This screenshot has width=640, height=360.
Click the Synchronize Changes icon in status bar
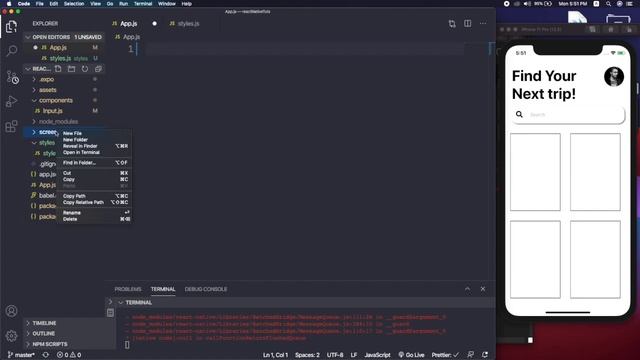[46, 355]
